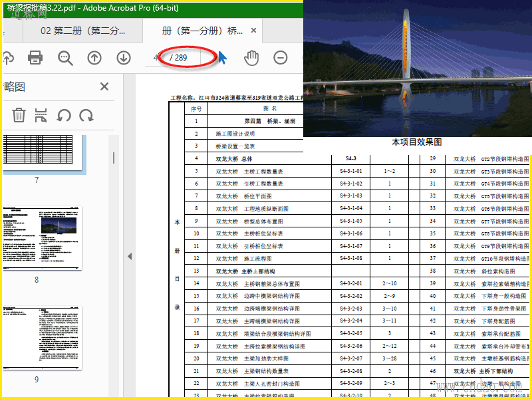Close the 第一分册 document tab

point(253,31)
